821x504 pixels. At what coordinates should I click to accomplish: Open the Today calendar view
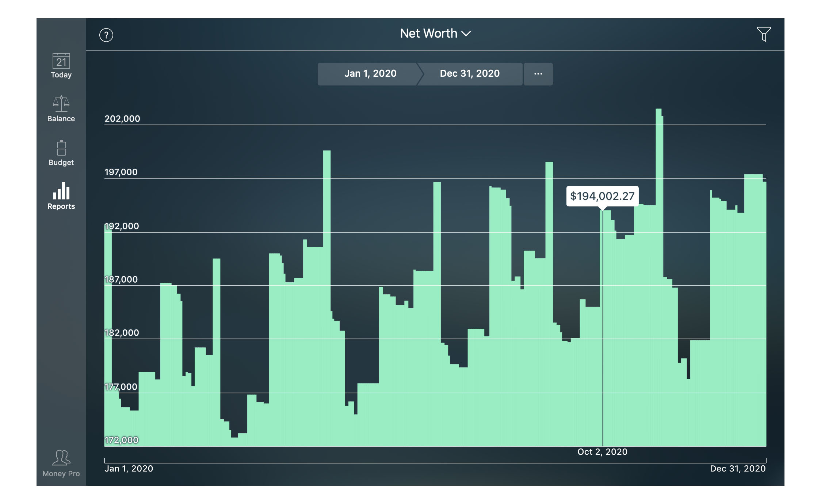[61, 66]
